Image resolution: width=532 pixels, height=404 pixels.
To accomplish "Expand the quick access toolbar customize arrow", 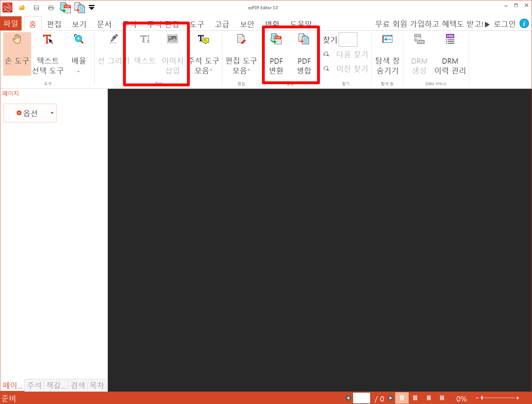I will pyautogui.click(x=92, y=7).
